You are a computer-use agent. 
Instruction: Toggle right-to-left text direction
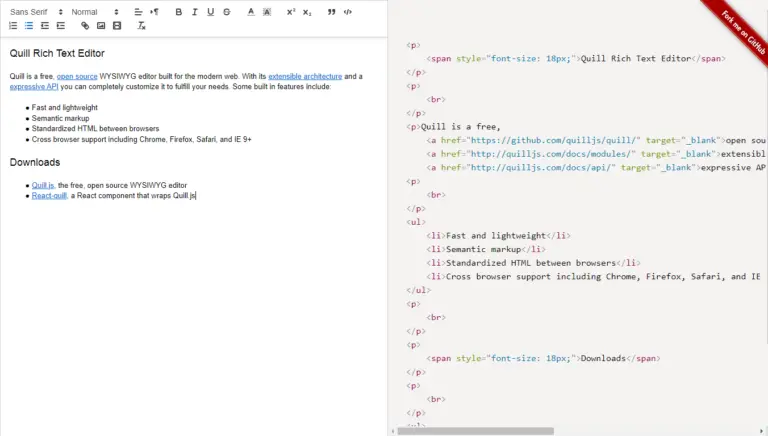click(x=154, y=12)
